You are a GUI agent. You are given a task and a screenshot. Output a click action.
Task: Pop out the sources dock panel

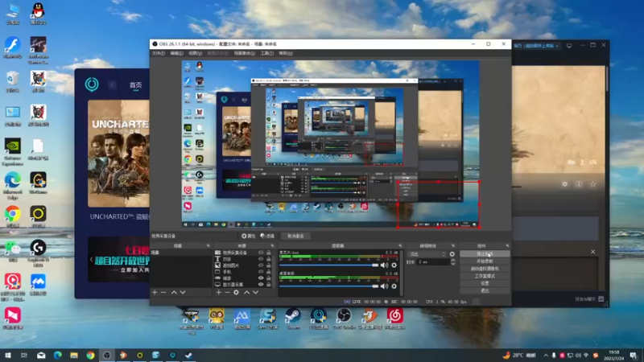pyautogui.click(x=272, y=246)
